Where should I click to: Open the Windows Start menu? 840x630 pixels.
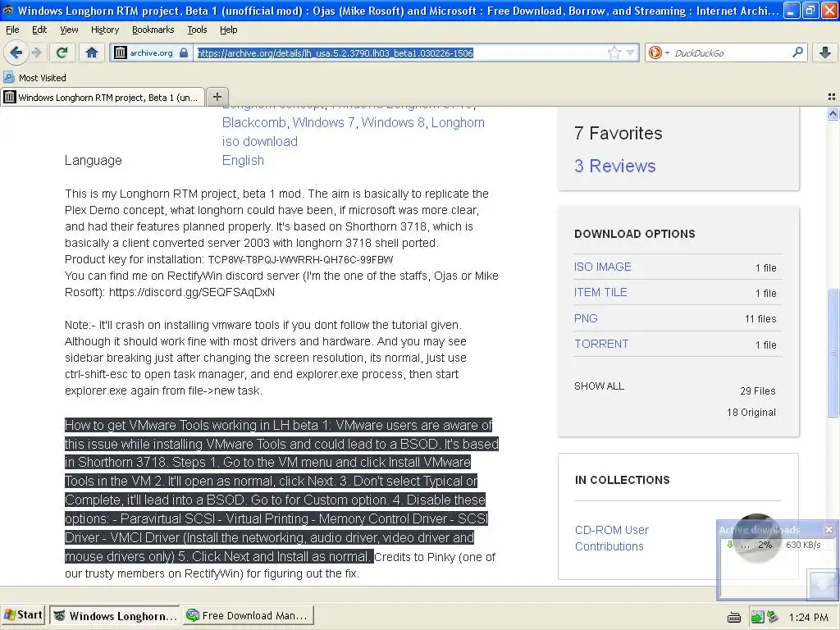[x=22, y=615]
